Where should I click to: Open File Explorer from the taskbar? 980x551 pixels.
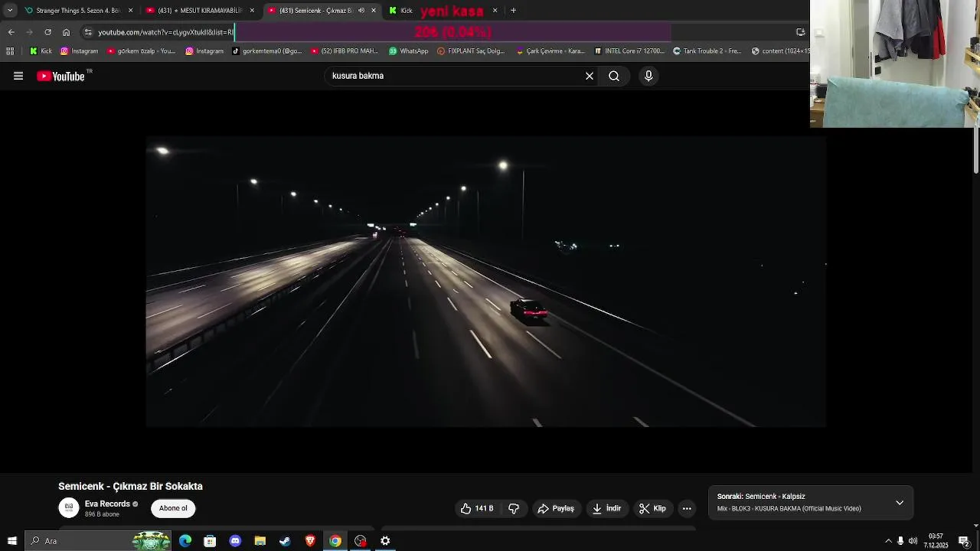260,541
